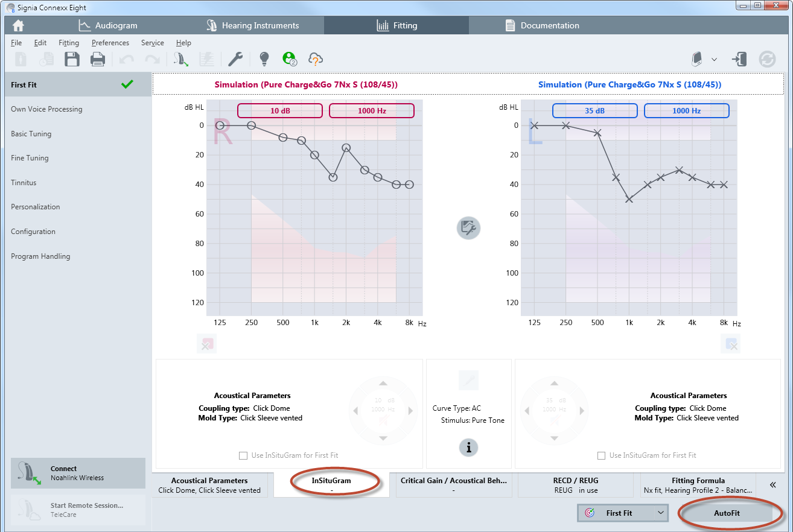Viewport: 793px width, 532px height.
Task: Switch to the Hearing Instruments tab
Action: pyautogui.click(x=252, y=25)
